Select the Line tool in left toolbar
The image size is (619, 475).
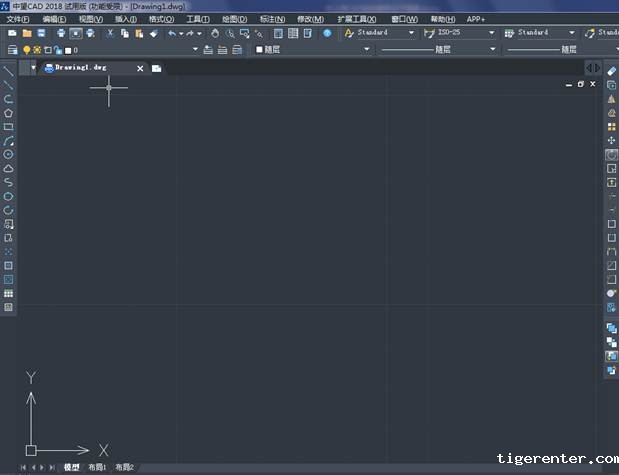[9, 72]
